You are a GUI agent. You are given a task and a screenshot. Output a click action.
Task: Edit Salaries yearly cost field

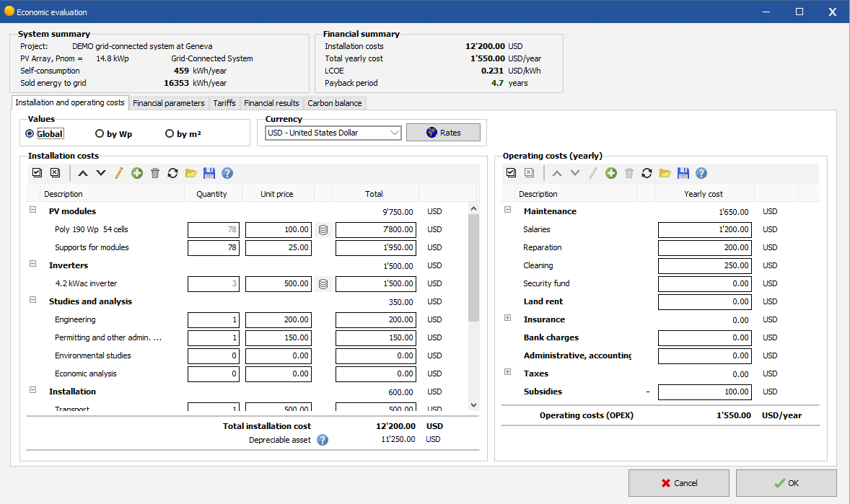coord(705,230)
